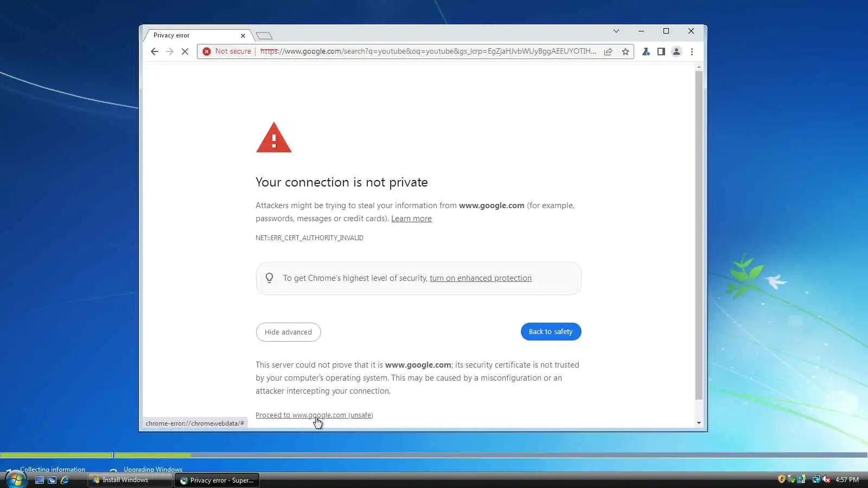Click the Windows install progress bar
Viewport: 868px width, 488px height.
click(434, 455)
